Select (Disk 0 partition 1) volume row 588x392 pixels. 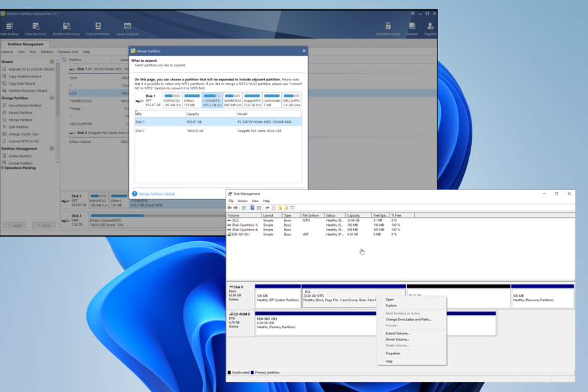(313, 225)
